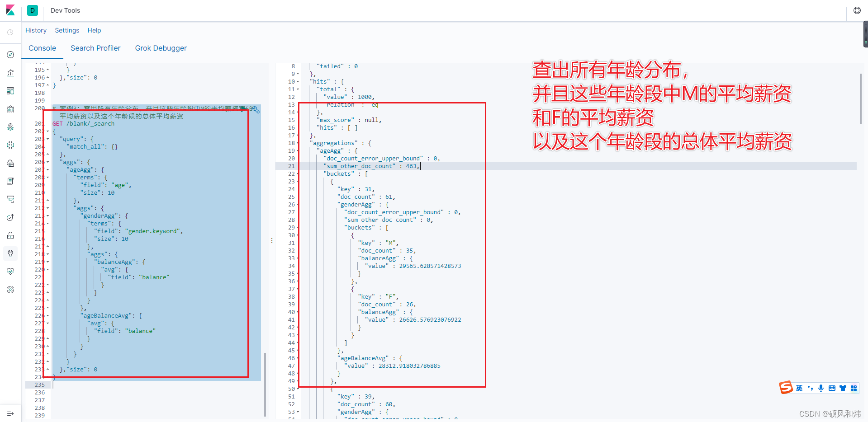Viewport: 868px width, 422px height.
Task: Open the Settings menu
Action: click(x=67, y=30)
